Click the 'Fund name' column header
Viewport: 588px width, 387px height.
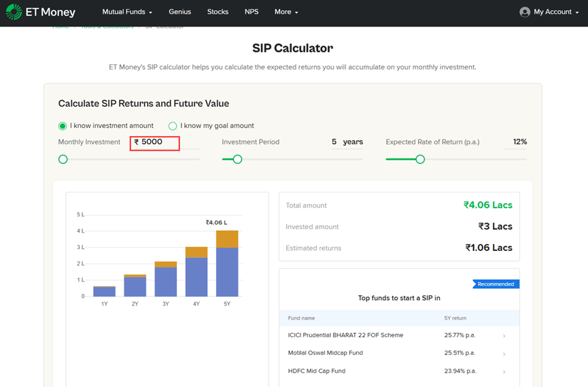(x=301, y=318)
